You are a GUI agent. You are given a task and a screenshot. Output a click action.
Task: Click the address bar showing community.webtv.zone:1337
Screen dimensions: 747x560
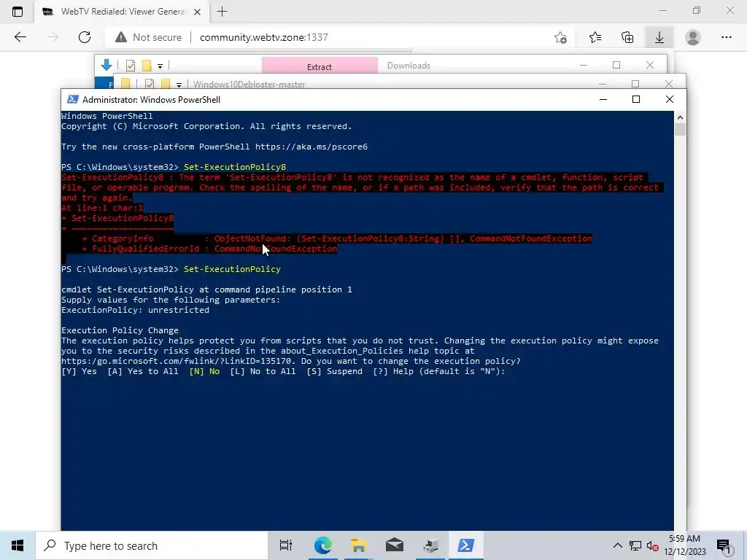(264, 37)
